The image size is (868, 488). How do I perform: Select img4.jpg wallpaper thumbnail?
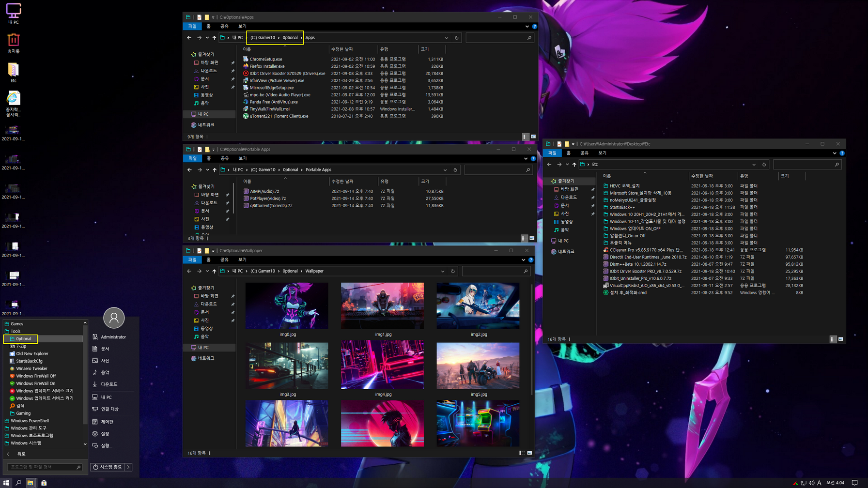coord(382,365)
